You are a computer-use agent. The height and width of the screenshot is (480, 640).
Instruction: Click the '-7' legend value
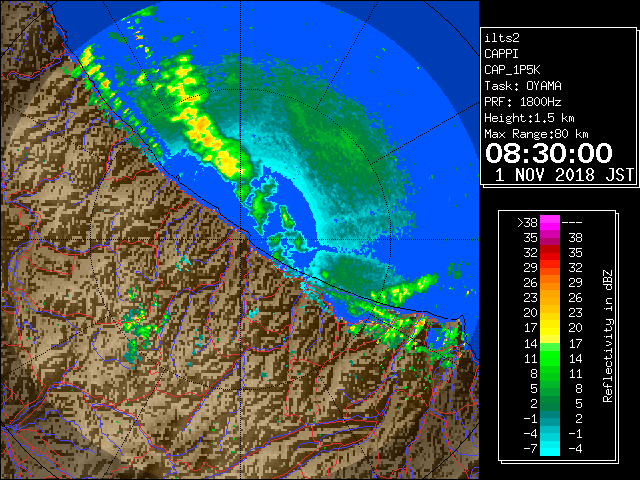tap(530, 448)
